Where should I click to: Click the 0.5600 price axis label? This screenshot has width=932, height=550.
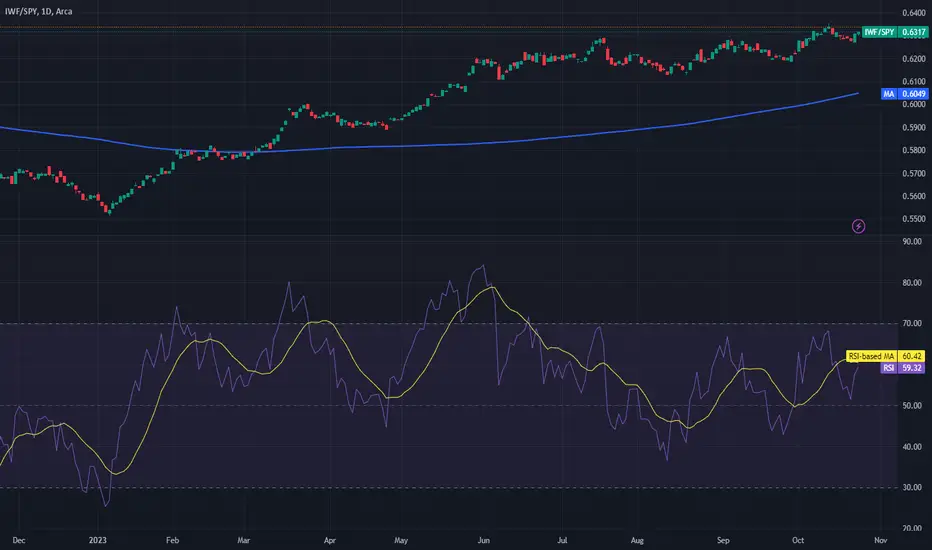914,196
